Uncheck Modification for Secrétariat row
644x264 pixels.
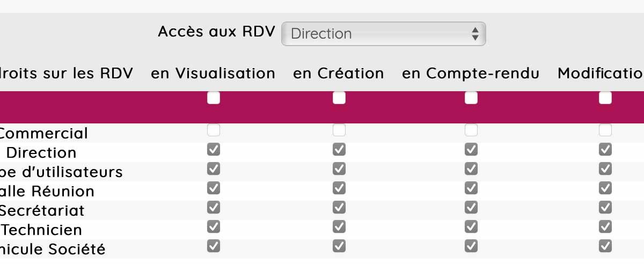pos(605,208)
